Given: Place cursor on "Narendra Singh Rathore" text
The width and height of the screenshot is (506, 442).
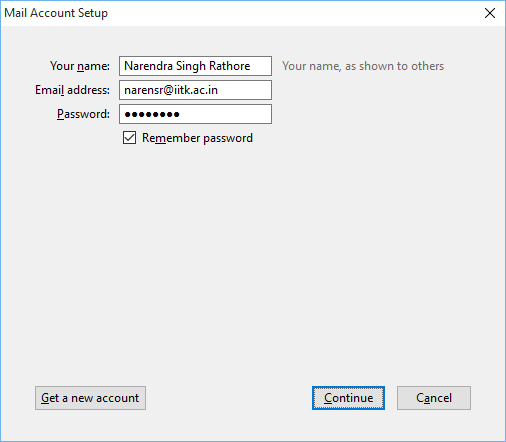Looking at the screenshot, I should (187, 66).
